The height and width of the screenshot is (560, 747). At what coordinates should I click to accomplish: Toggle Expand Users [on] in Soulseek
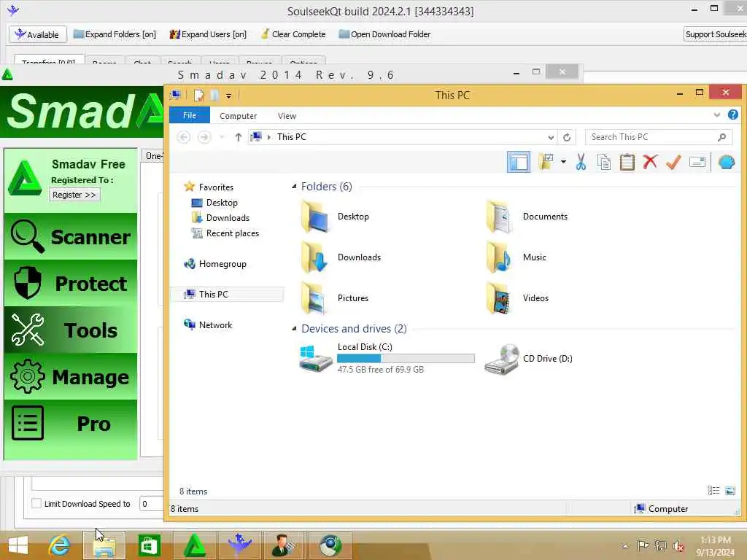tap(208, 34)
